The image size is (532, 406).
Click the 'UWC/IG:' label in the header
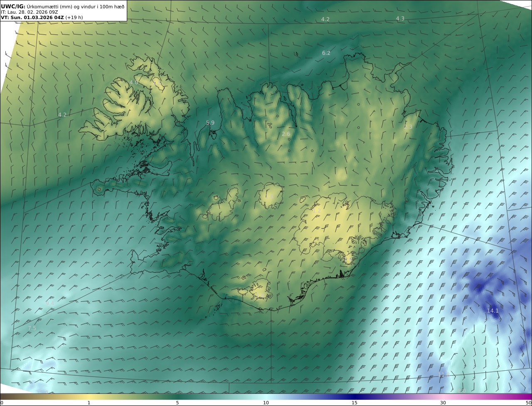pos(13,7)
